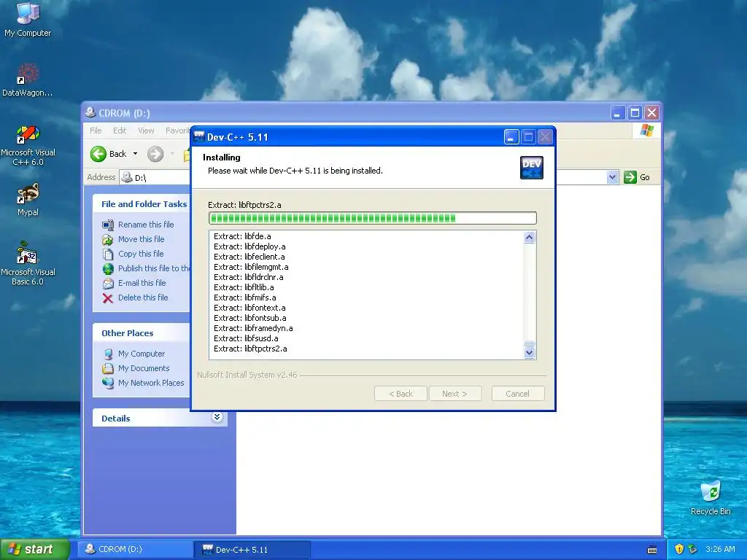The height and width of the screenshot is (560, 747).
Task: Switch to Dev-C++ 5.11 taskbar button
Action: [x=252, y=550]
